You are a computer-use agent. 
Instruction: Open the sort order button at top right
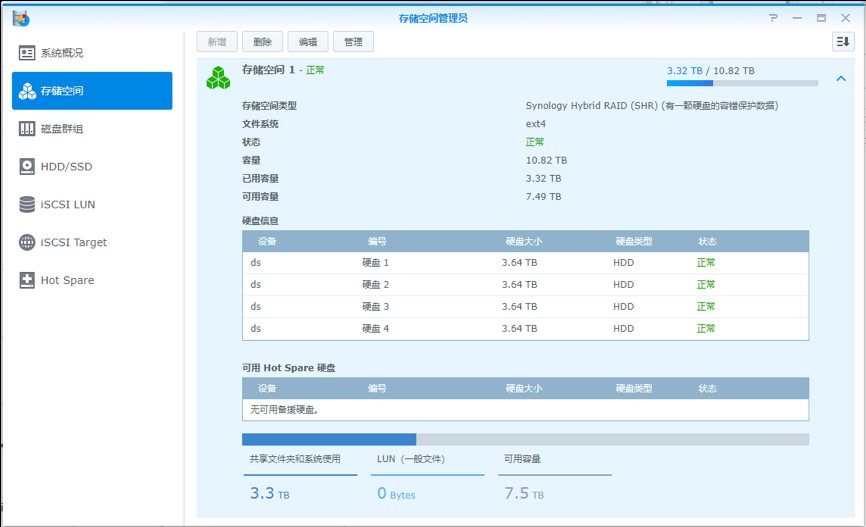tap(843, 41)
